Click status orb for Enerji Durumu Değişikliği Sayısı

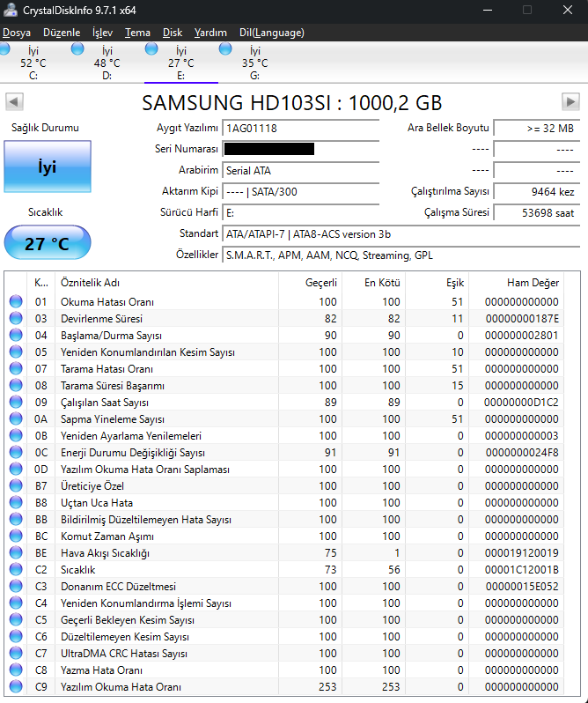[x=16, y=453]
